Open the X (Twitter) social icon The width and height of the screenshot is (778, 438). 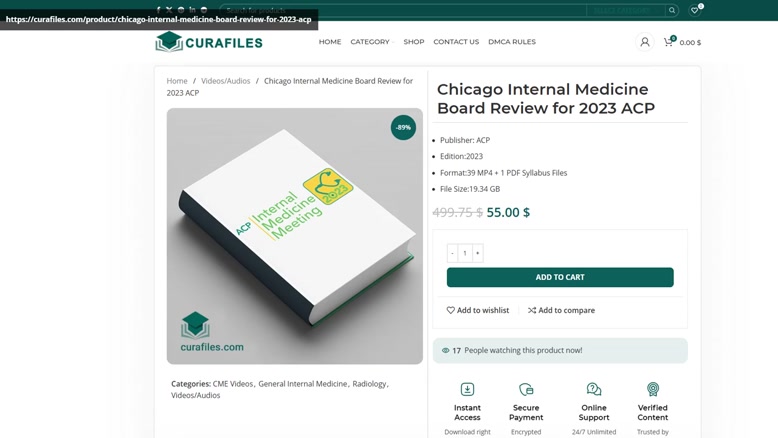(x=169, y=9)
